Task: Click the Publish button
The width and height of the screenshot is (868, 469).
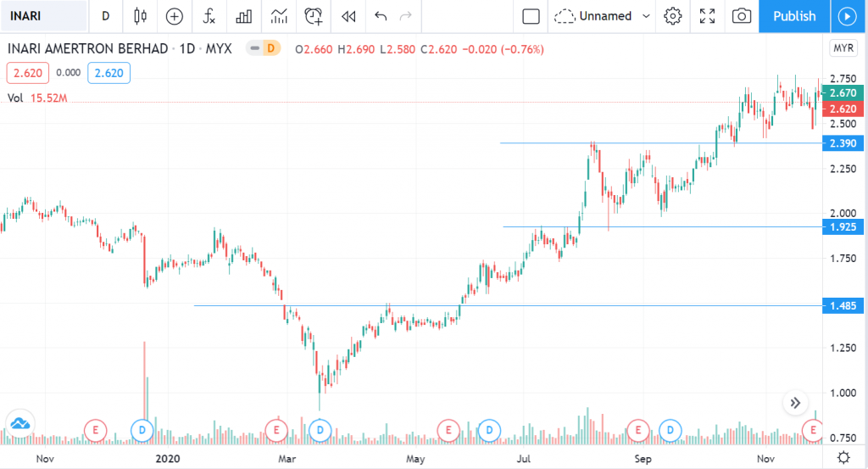Action: coord(794,16)
